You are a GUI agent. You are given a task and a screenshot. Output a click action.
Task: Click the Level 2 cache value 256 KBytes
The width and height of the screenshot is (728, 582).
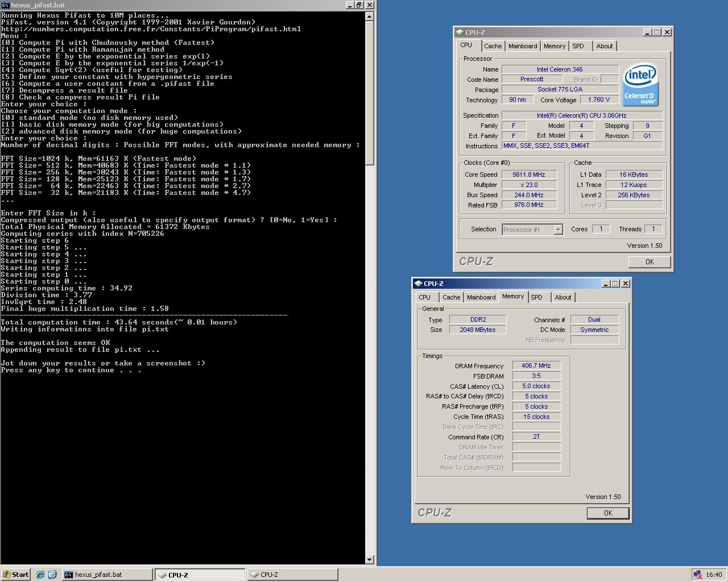point(634,196)
